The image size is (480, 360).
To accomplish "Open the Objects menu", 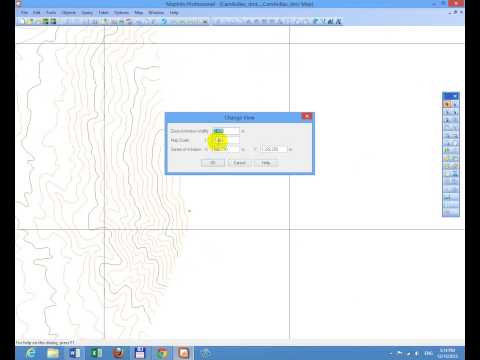I will [x=69, y=13].
